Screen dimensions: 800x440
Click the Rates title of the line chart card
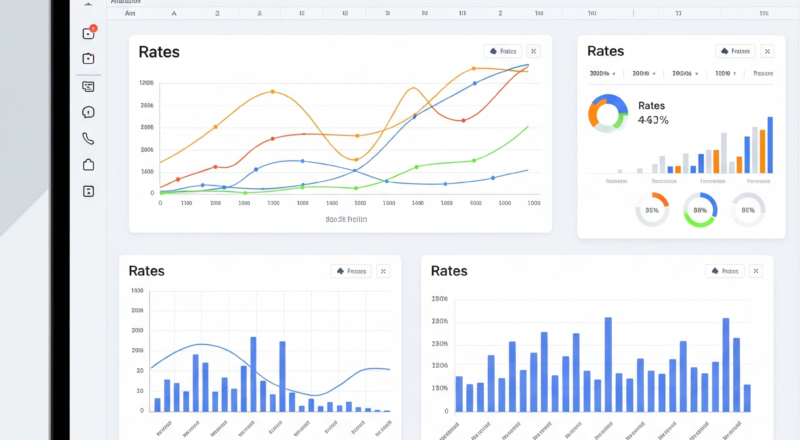coord(159,52)
